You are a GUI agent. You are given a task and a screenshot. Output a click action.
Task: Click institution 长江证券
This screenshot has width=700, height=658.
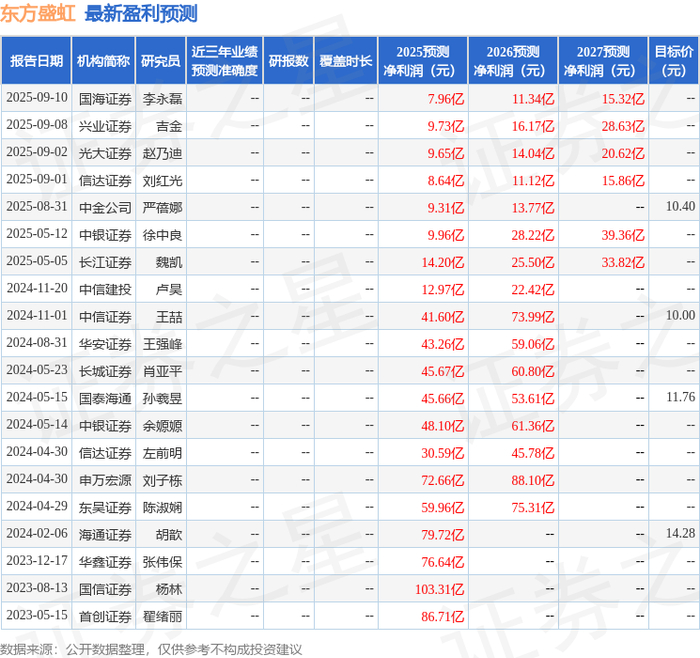coord(105,262)
